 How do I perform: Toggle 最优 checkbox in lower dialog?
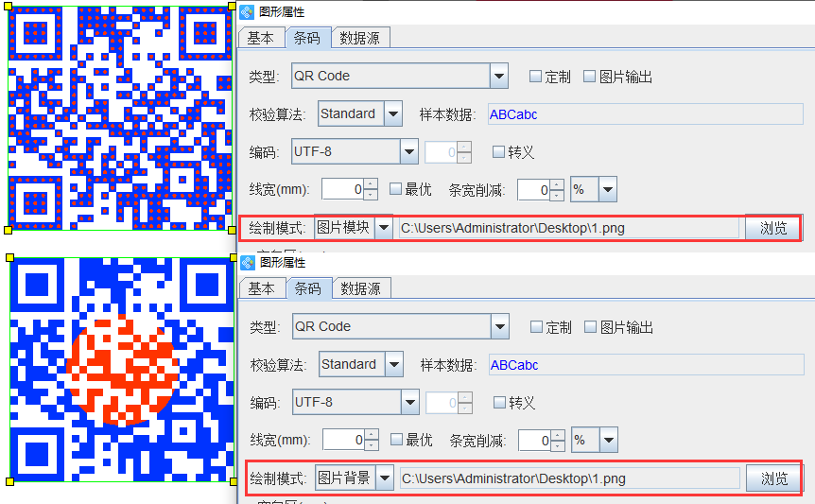pos(396,439)
